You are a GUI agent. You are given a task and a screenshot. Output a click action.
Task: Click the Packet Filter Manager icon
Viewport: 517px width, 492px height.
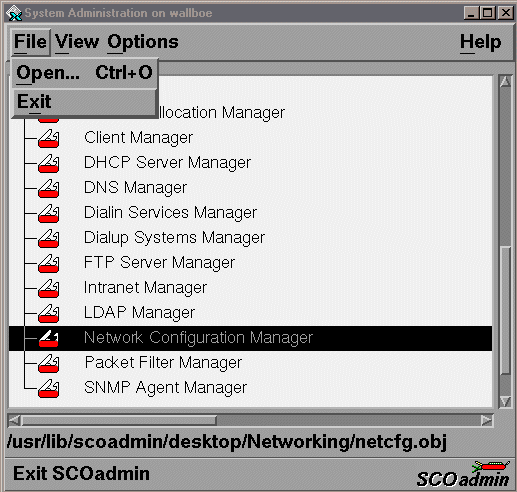click(49, 363)
